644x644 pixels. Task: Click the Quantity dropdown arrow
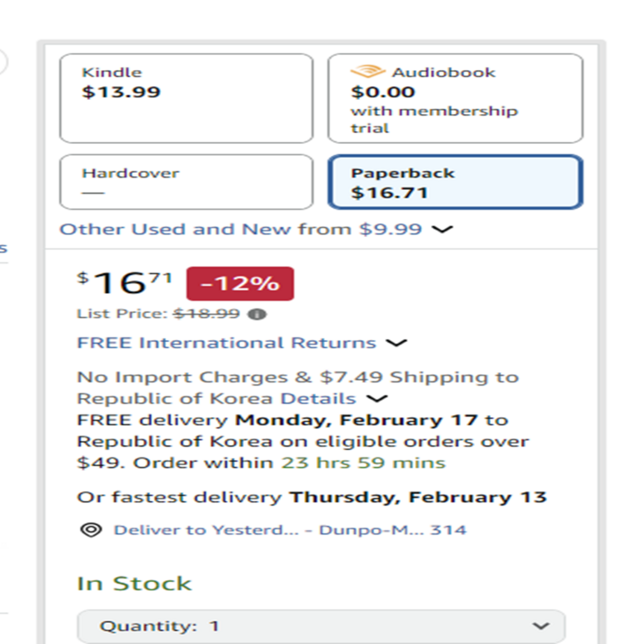pyautogui.click(x=541, y=626)
